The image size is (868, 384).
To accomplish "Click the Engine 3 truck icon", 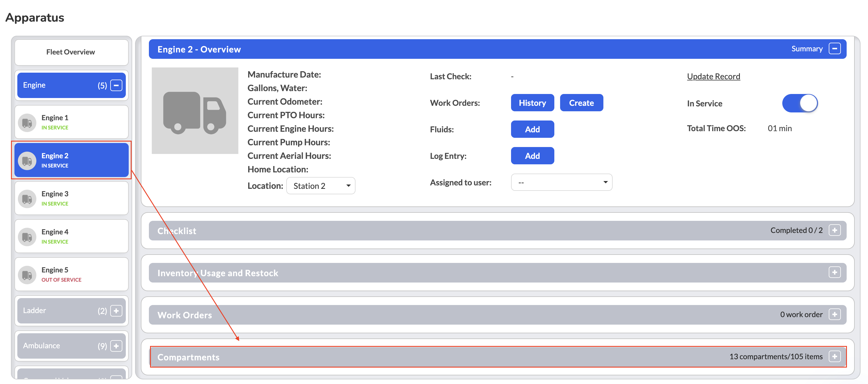I will pos(27,199).
